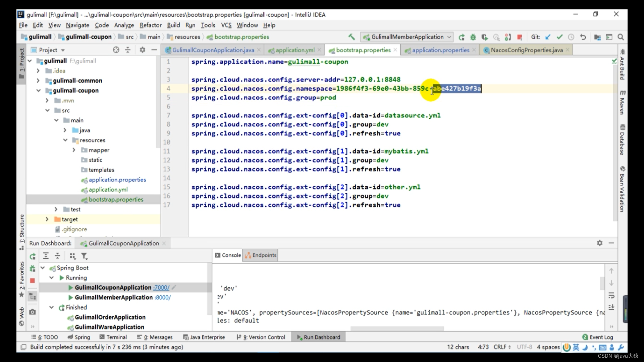Switch to NacosConfigProperties.java editor tab

click(527, 50)
